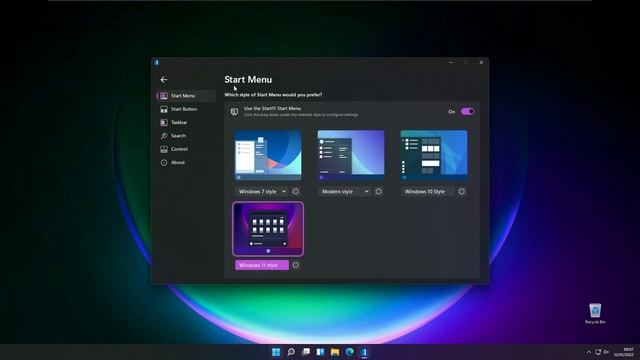Open network status in system tray
The width and height of the screenshot is (640, 360).
pyautogui.click(x=598, y=352)
